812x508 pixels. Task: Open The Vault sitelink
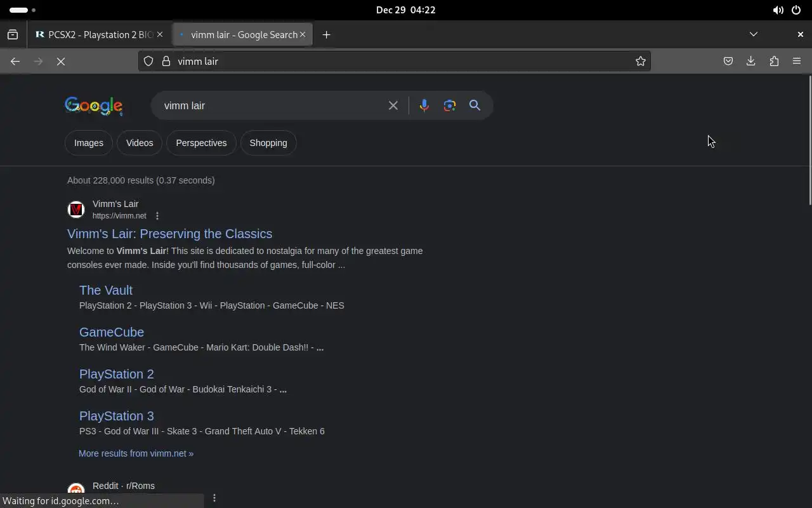point(106,290)
